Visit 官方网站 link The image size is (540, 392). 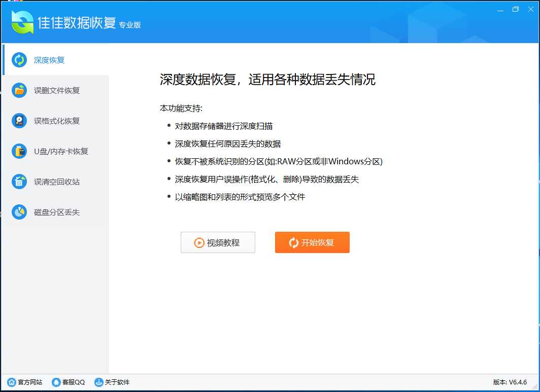pos(24,382)
